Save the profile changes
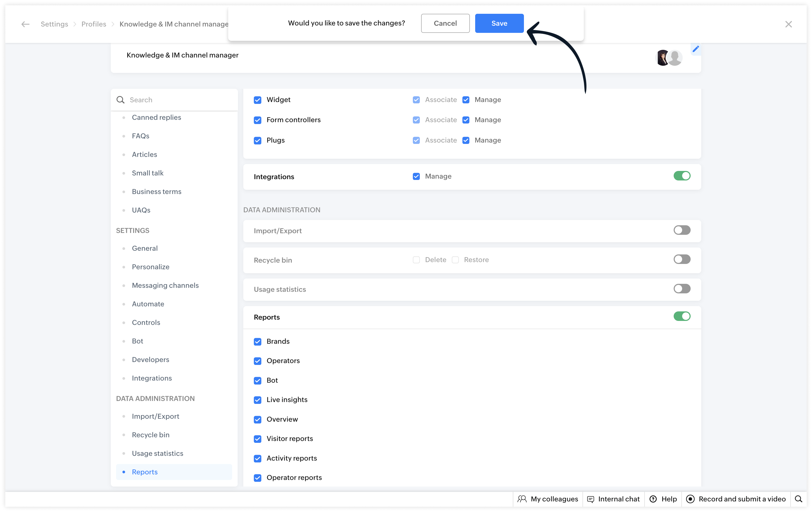Screen dimensions: 812x512 (499, 23)
